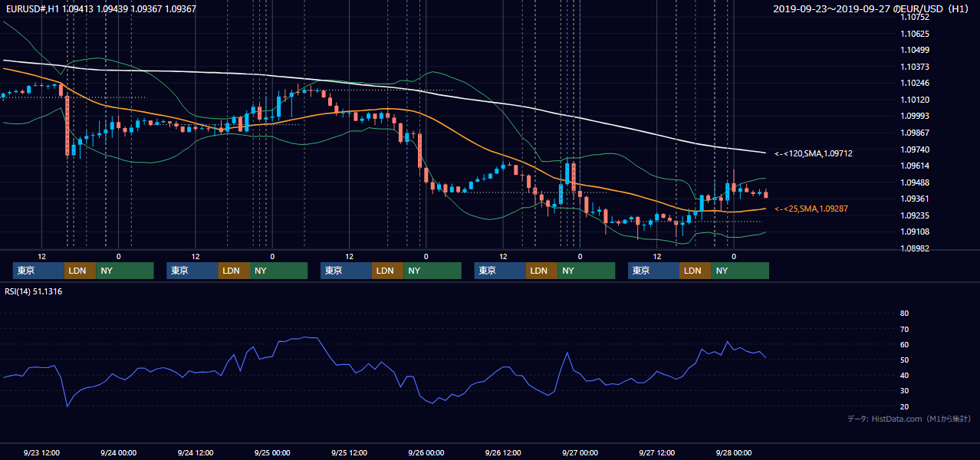Click the 9/23 12:00 date label
This screenshot has height=460, width=980.
(41, 453)
